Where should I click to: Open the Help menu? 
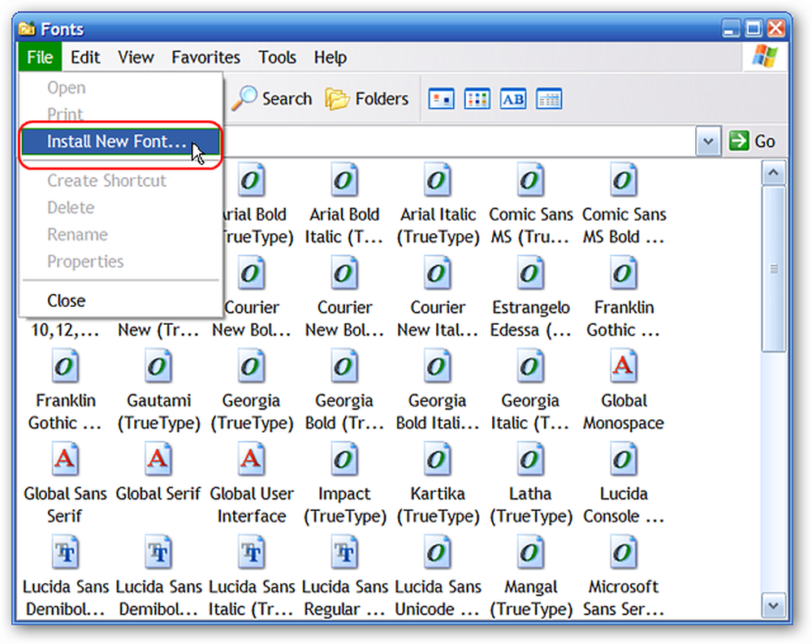point(330,57)
